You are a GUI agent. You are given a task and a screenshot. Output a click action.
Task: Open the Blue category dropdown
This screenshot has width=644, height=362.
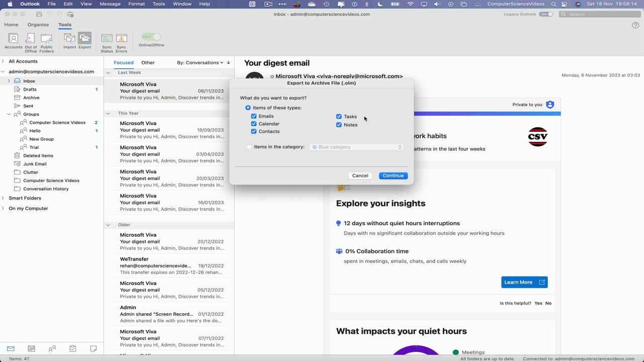357,147
